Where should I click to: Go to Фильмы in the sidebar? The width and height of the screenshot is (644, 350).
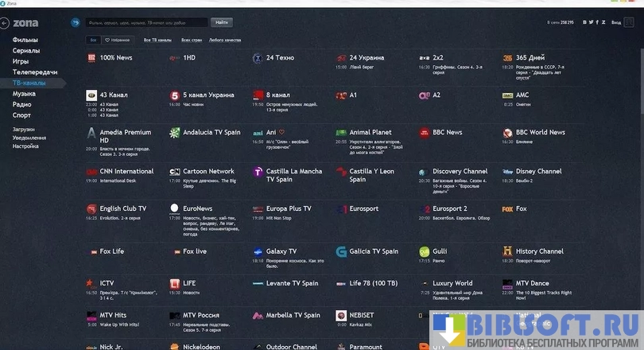(25, 40)
